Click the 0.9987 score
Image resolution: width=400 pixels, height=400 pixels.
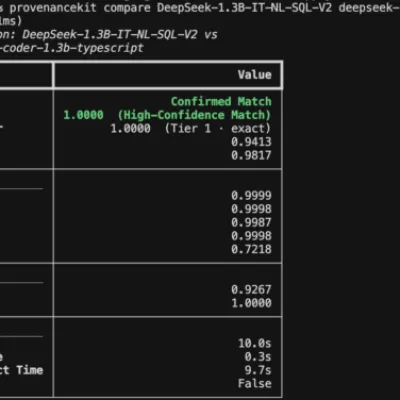251,222
